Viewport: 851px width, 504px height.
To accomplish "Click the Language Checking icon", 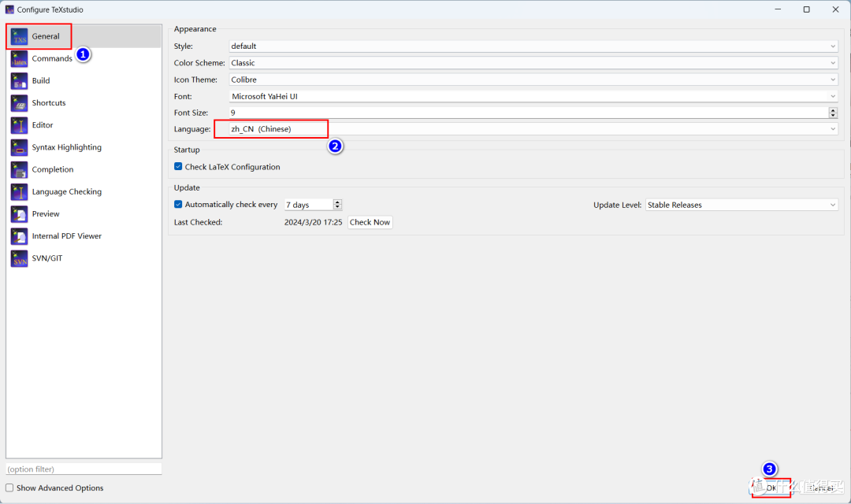I will (19, 192).
